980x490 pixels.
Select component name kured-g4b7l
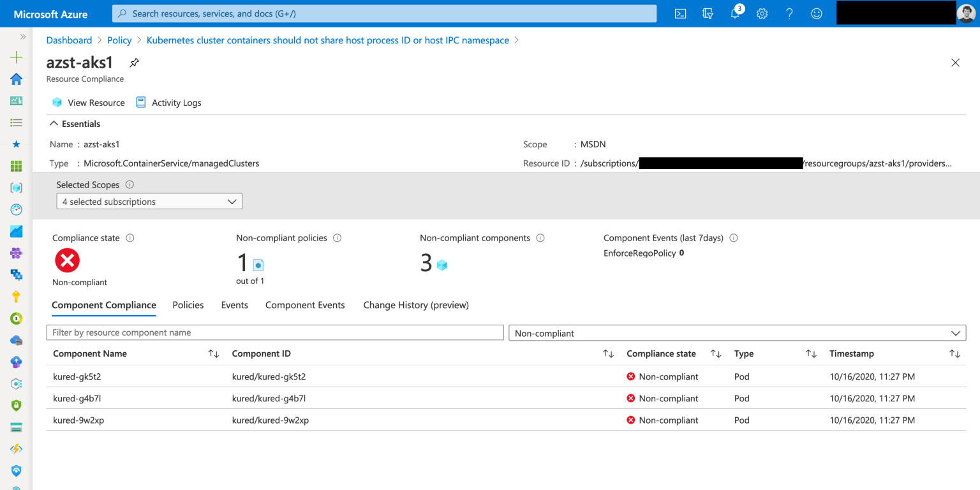(77, 398)
